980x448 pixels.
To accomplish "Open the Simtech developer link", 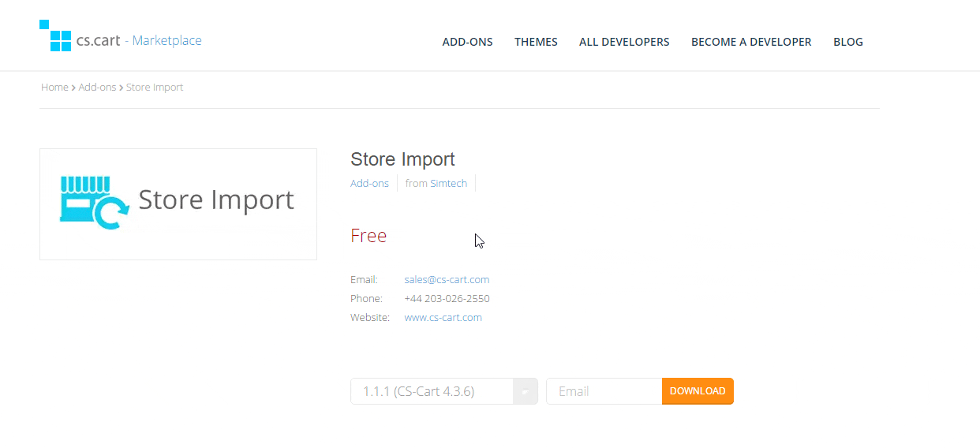I will click(448, 184).
